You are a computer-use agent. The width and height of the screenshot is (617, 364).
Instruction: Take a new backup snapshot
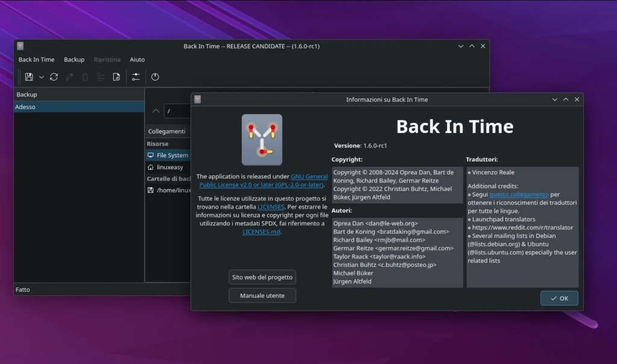(29, 77)
